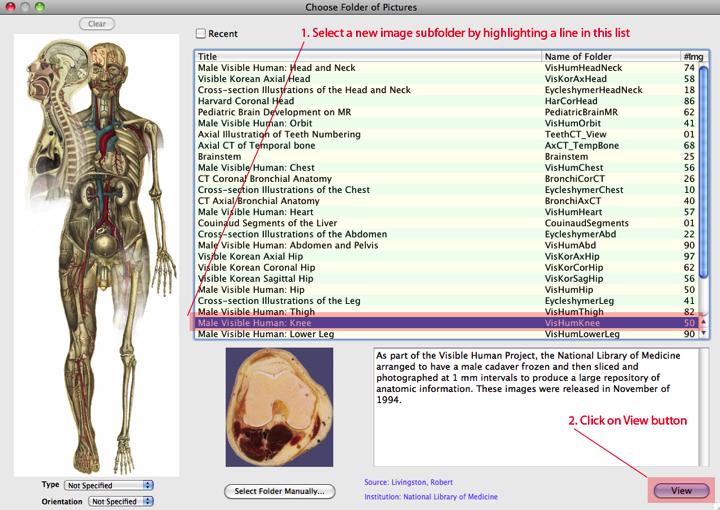Click the View button
The height and width of the screenshot is (510, 720).
click(x=681, y=491)
